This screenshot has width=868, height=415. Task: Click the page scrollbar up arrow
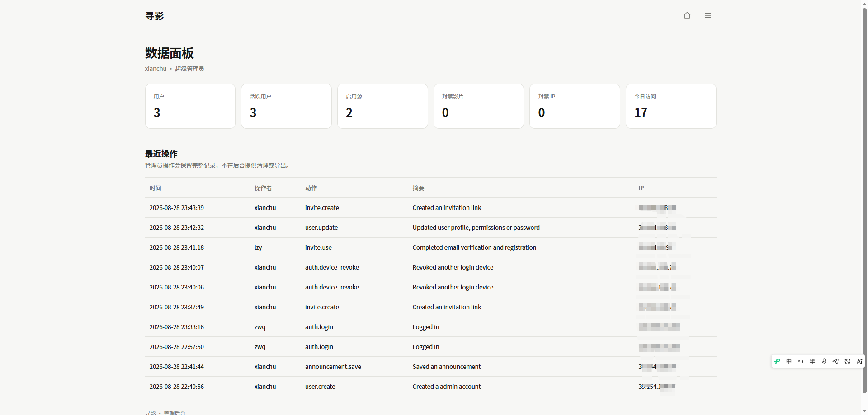[864, 4]
